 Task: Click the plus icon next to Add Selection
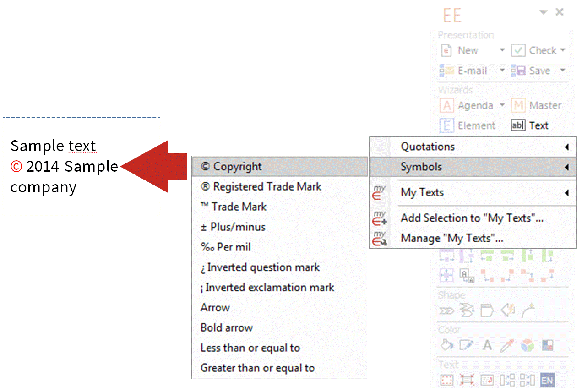click(380, 218)
